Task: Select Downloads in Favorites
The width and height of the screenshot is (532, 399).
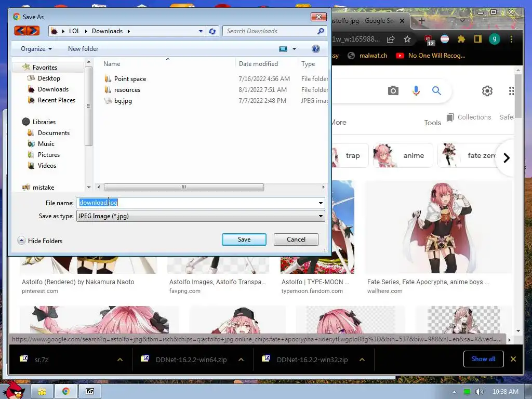Action: click(53, 89)
